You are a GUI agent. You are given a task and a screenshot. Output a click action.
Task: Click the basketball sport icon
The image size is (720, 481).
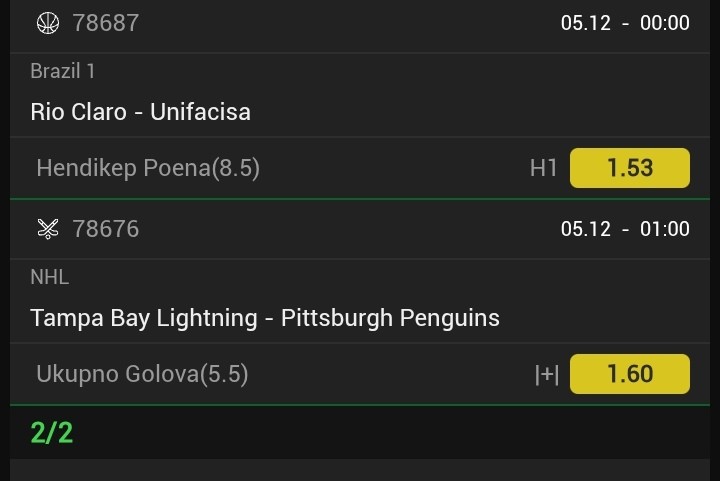point(47,23)
